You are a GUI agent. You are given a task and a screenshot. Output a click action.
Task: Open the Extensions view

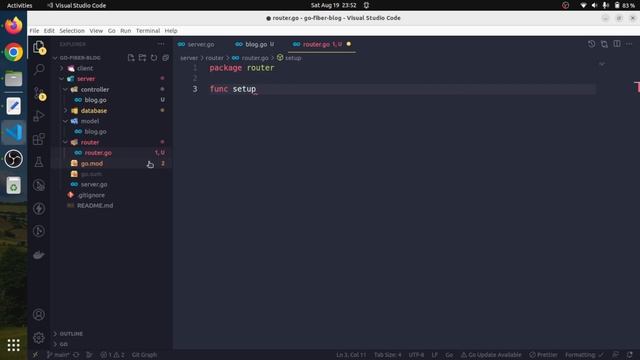[39, 139]
